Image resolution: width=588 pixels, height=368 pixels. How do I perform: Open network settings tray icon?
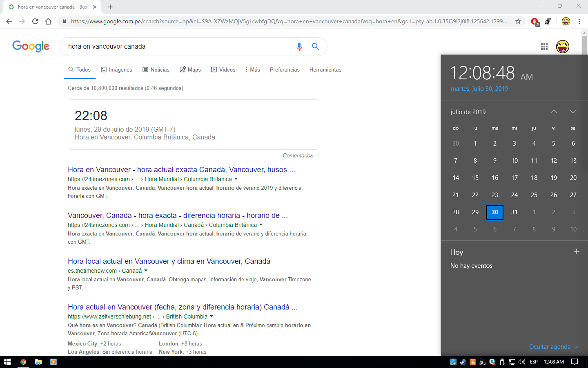pos(512,362)
